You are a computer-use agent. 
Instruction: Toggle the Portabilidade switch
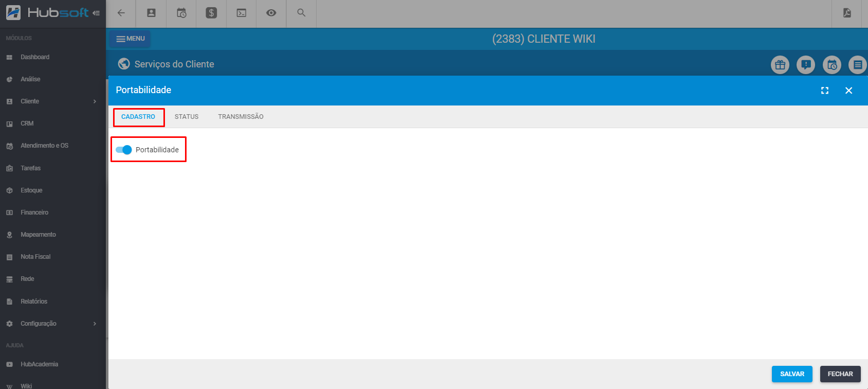pyautogui.click(x=124, y=150)
